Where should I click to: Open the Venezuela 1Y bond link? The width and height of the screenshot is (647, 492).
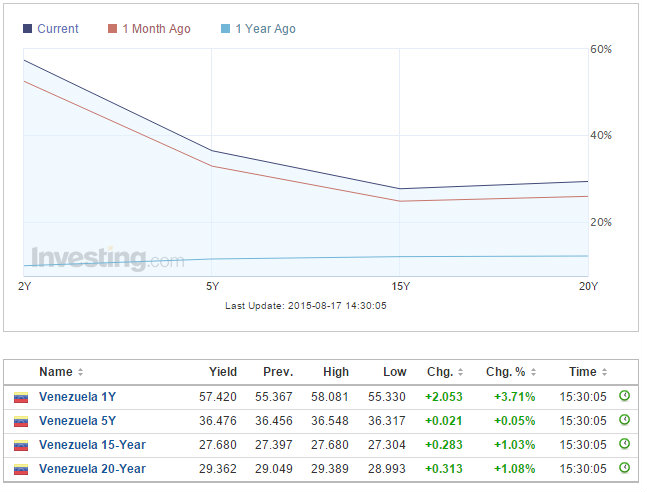(x=78, y=397)
